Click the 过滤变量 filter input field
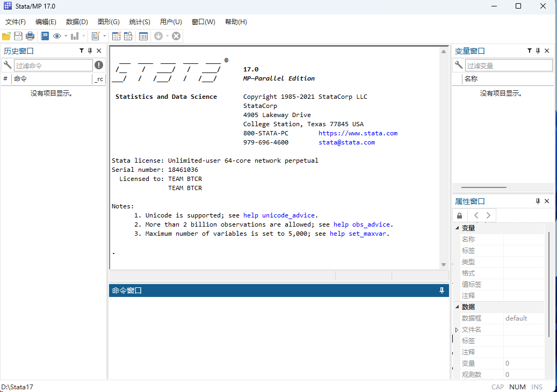 (x=509, y=66)
